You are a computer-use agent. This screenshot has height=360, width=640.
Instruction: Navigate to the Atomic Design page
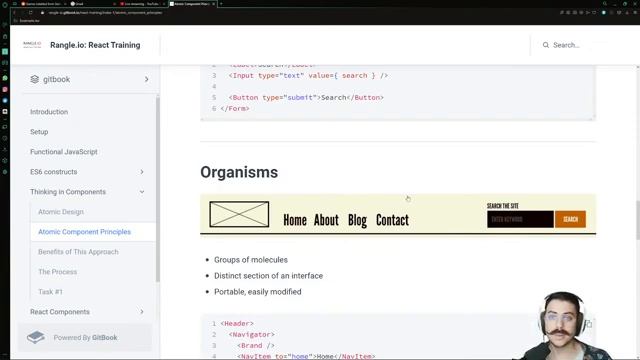61,212
